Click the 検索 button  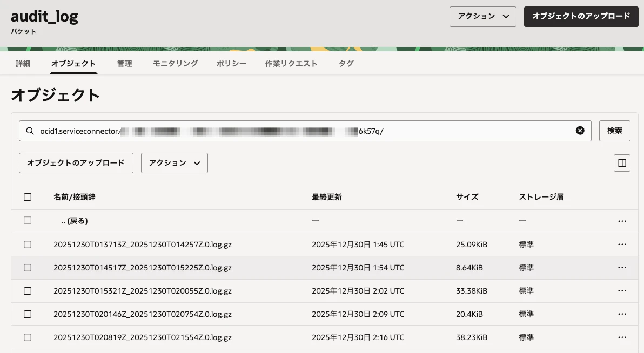[614, 131]
